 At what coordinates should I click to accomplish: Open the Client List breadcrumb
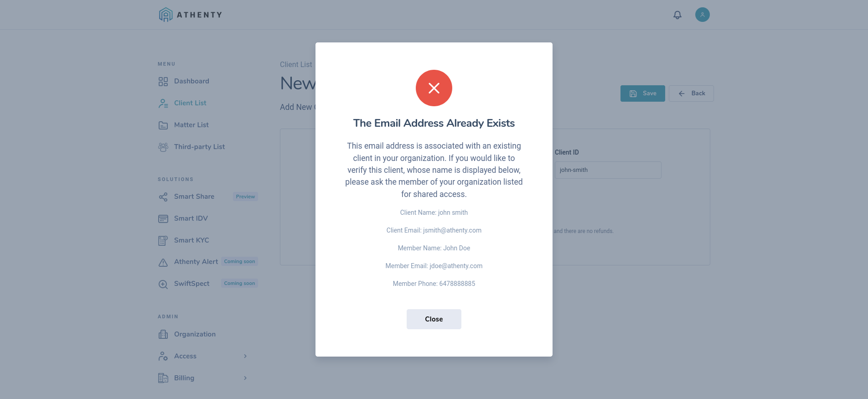pos(295,64)
